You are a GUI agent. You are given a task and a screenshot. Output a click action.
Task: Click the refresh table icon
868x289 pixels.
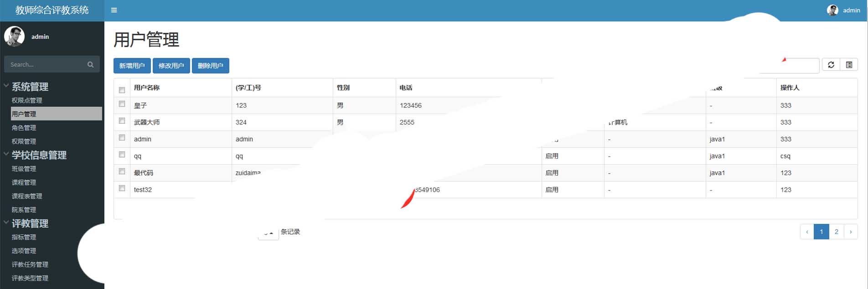(831, 65)
